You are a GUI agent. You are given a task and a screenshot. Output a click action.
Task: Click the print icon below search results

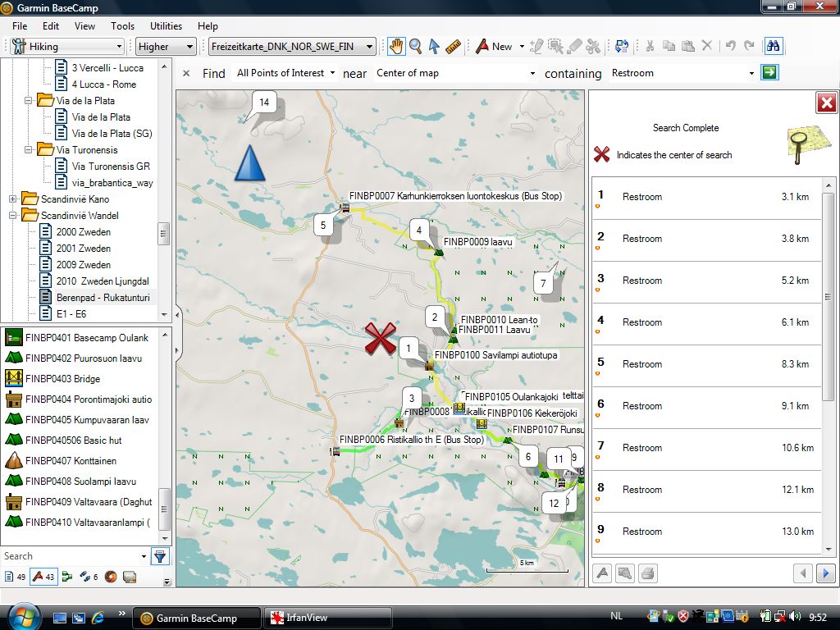click(648, 573)
